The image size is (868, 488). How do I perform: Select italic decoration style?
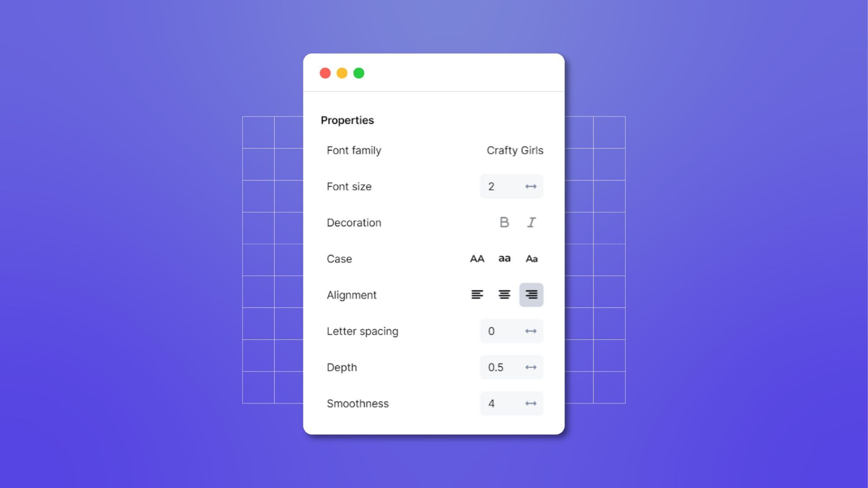[531, 222]
